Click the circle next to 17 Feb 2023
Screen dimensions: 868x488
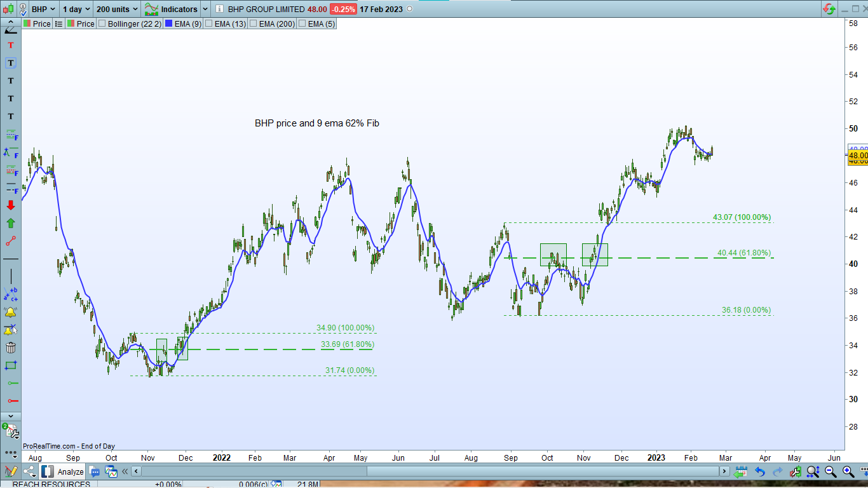click(409, 10)
